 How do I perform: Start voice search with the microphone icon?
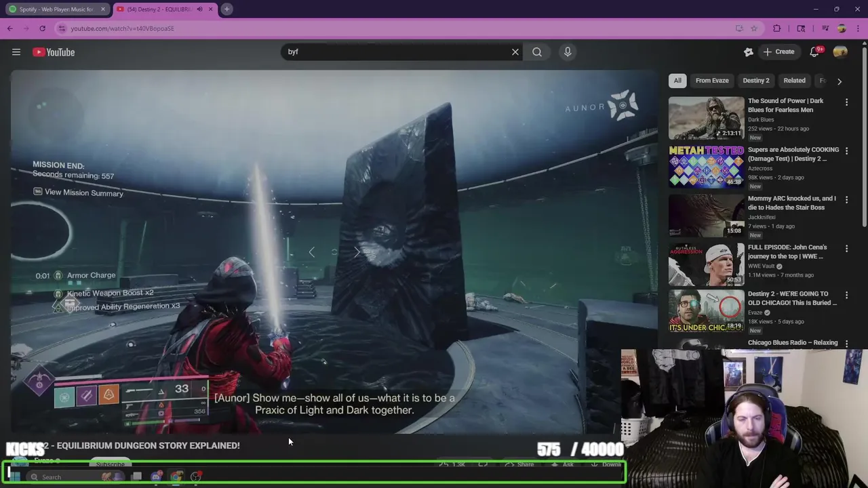568,52
